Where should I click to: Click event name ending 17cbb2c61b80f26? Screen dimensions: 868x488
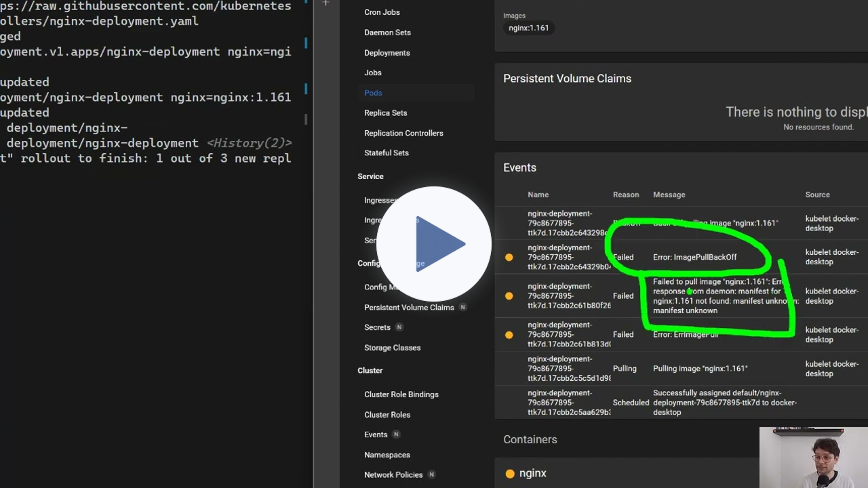(x=568, y=296)
